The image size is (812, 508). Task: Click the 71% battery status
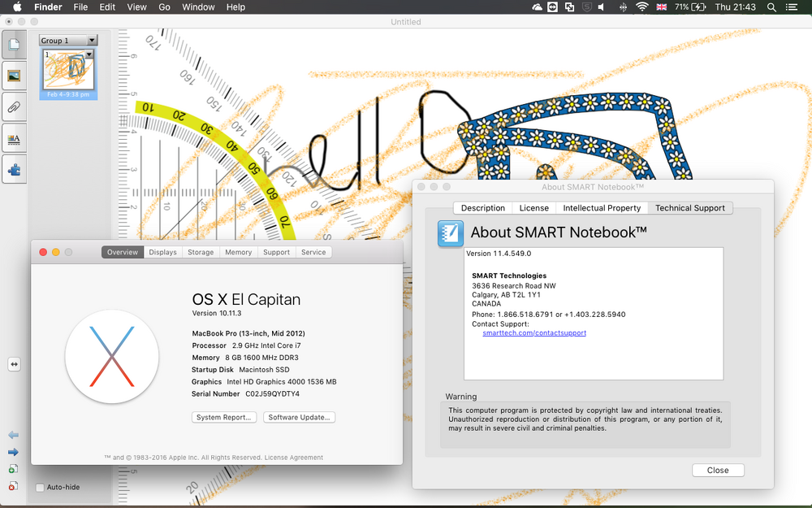pos(689,7)
